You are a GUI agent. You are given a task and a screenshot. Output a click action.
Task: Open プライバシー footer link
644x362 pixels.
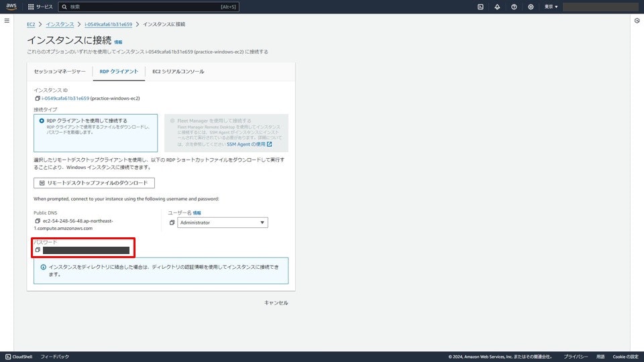(x=576, y=357)
